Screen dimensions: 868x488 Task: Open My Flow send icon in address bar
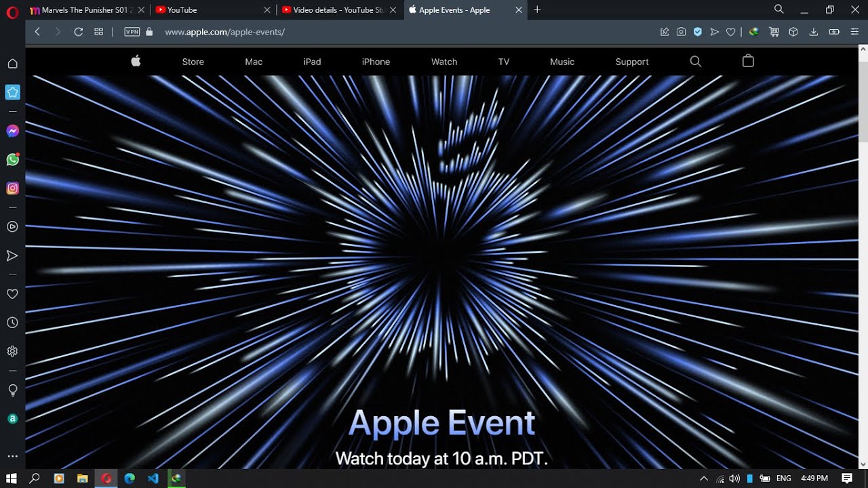tap(714, 32)
